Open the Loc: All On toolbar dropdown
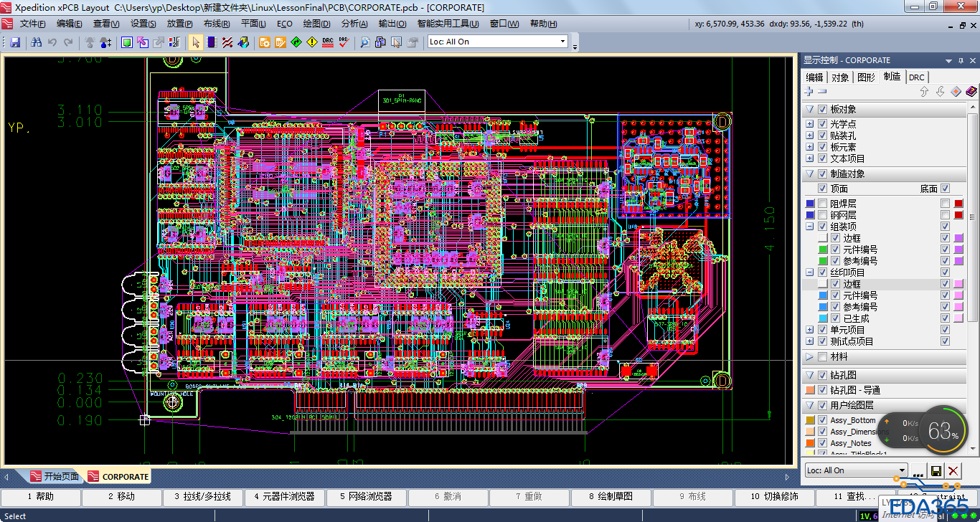 [x=562, y=42]
